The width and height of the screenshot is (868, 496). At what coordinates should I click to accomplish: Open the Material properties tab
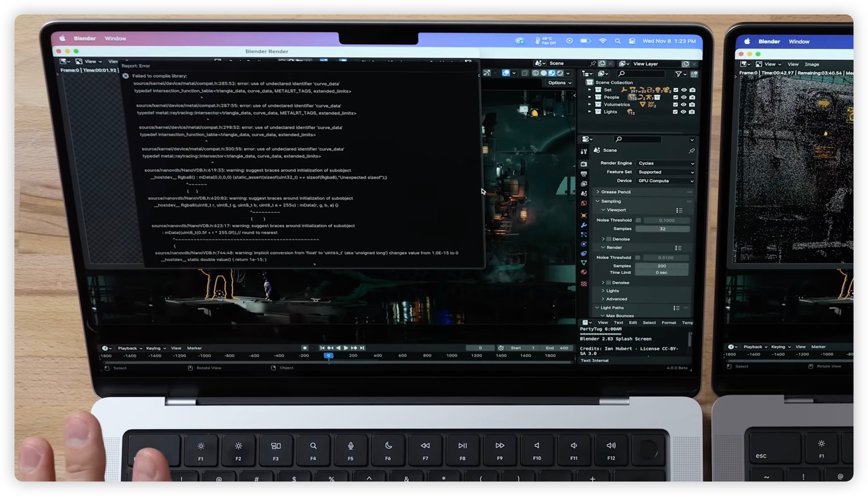click(x=584, y=272)
